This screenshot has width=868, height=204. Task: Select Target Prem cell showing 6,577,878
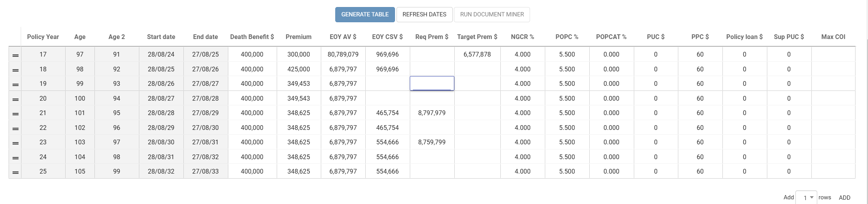[x=477, y=54]
